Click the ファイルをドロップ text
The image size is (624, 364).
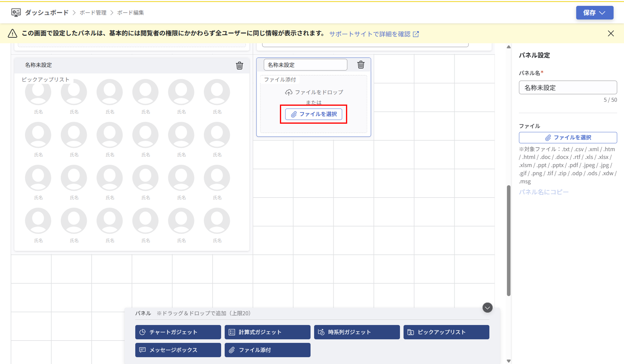coord(319,92)
